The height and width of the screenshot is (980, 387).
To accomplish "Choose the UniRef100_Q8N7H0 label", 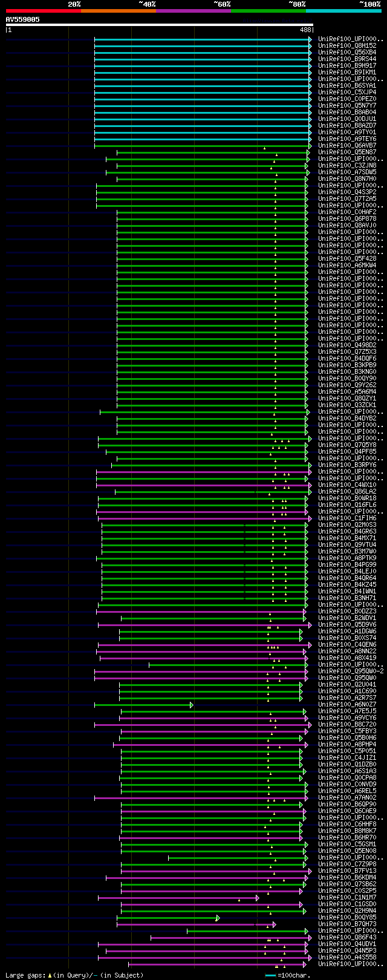I will click(347, 178).
